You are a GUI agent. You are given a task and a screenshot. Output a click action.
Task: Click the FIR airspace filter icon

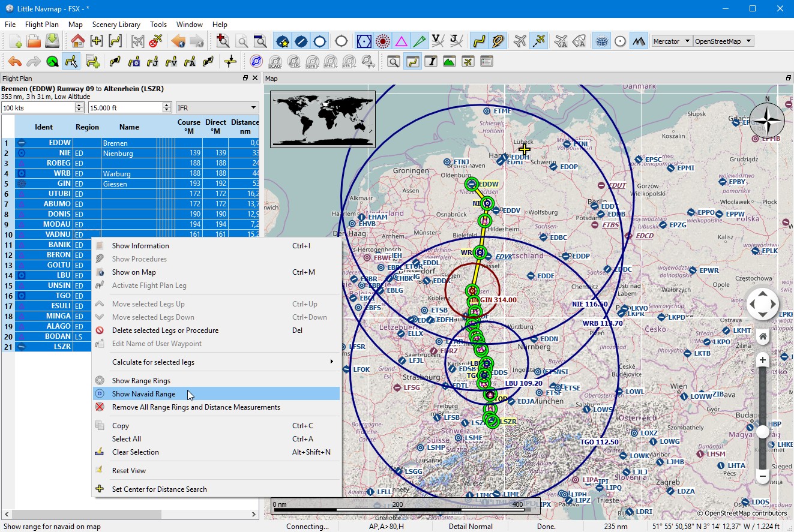click(293, 61)
